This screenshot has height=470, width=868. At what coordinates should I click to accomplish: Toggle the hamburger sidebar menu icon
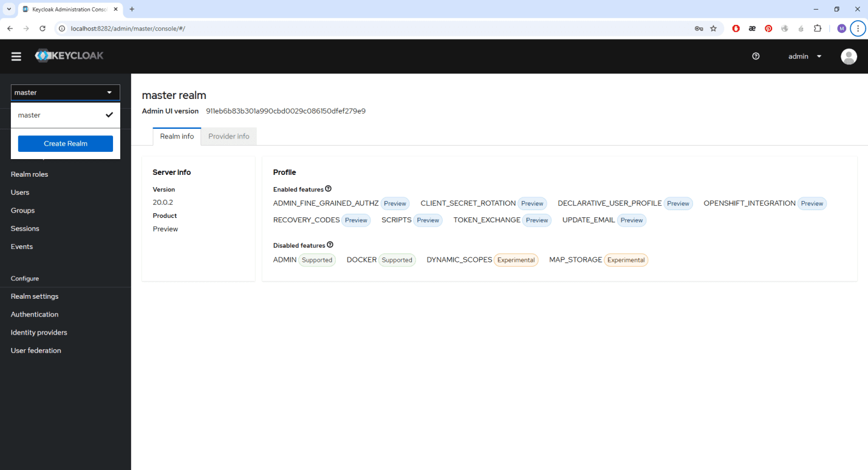[x=16, y=56]
